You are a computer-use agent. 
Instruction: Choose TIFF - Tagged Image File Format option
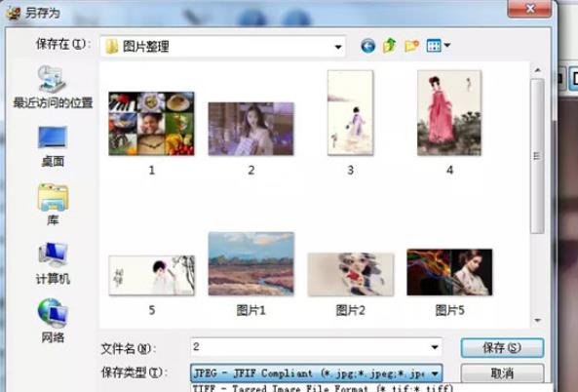323,388
